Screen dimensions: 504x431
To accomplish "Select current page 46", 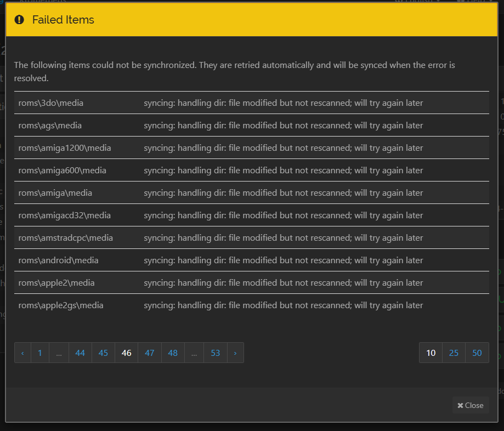I will [x=126, y=353].
